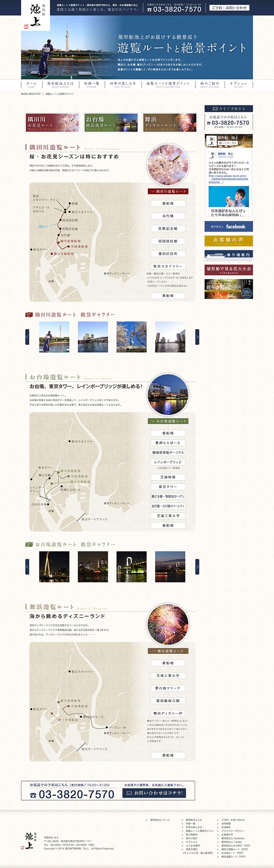Collapse the お台場遊覧ルート stop list header
This screenshot has height=868, width=274.
click(x=168, y=421)
